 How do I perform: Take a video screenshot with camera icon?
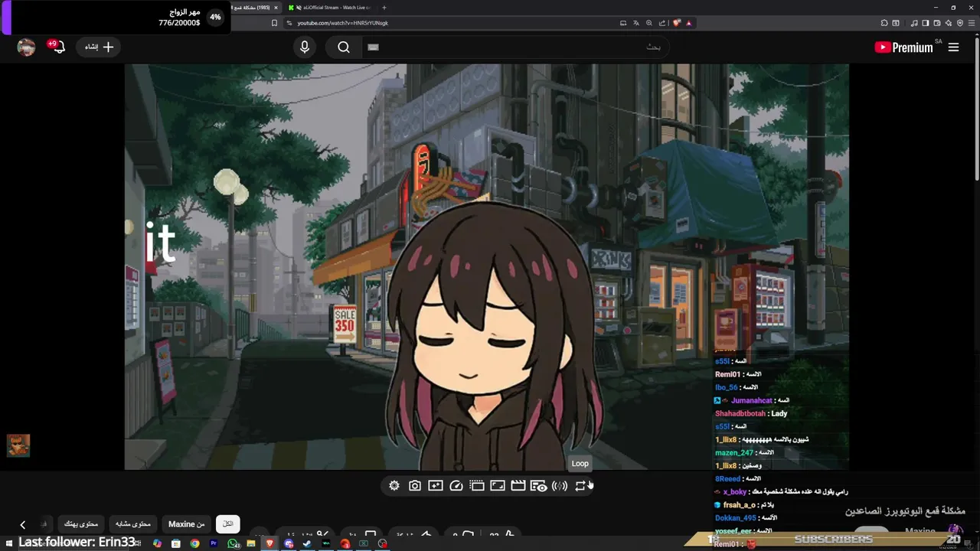pos(415,486)
